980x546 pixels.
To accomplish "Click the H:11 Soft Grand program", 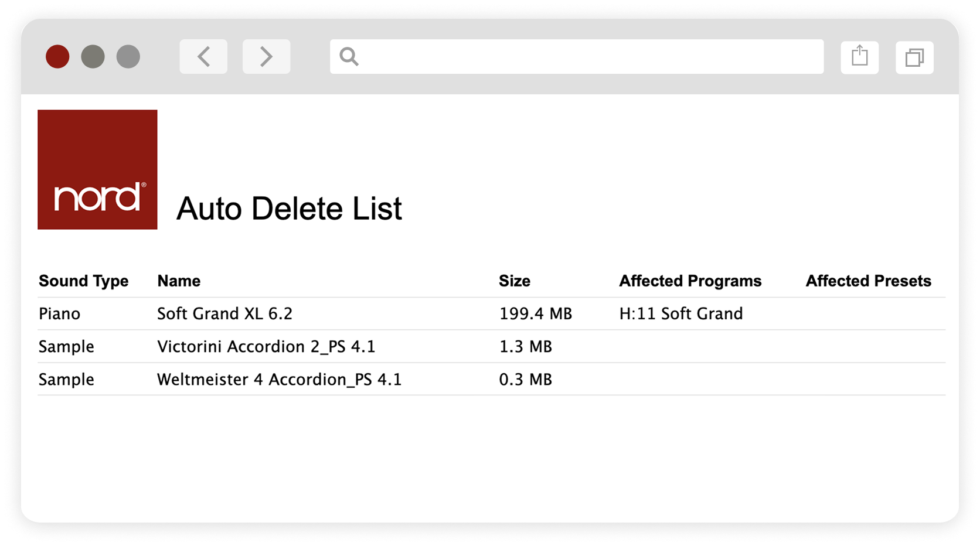I will click(x=680, y=314).
